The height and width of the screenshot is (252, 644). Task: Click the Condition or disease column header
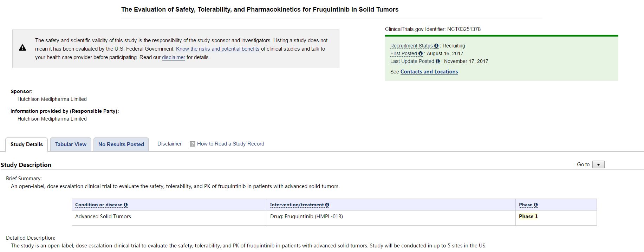pyautogui.click(x=99, y=205)
